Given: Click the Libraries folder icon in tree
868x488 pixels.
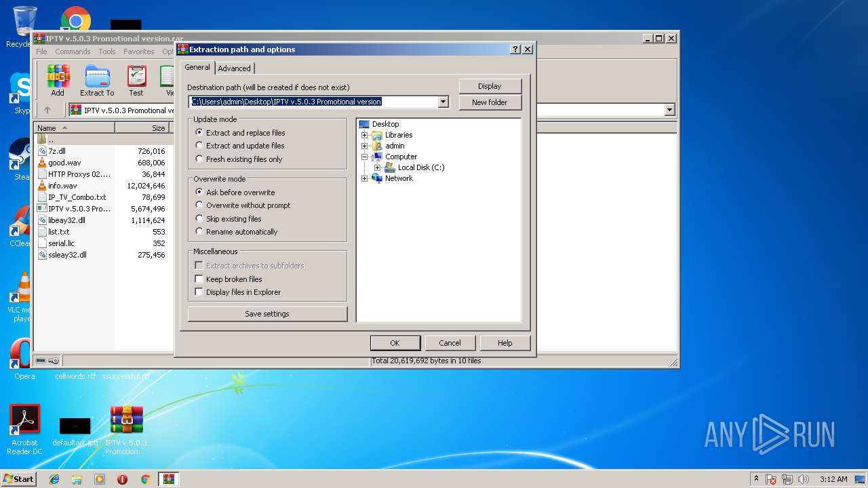Looking at the screenshot, I should pyautogui.click(x=377, y=135).
